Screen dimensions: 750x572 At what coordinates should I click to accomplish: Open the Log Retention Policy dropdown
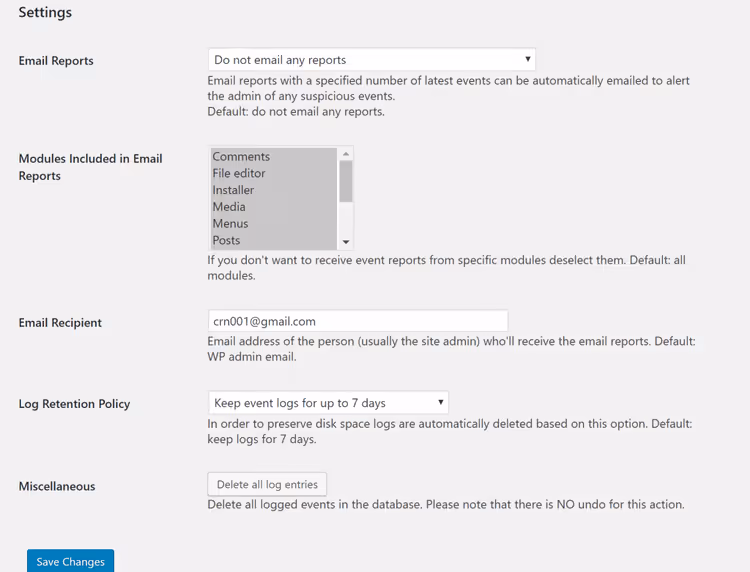[328, 403]
